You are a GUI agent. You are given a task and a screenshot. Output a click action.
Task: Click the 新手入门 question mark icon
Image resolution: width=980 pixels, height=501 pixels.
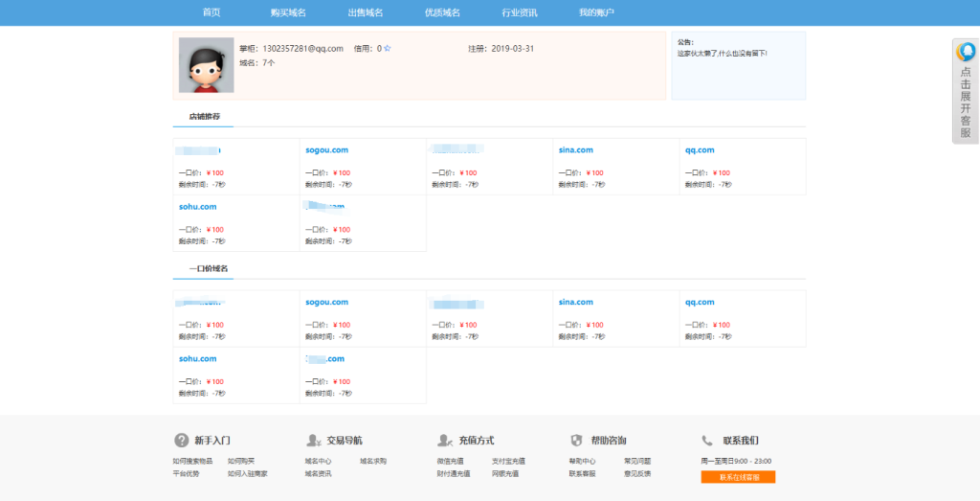(x=181, y=441)
